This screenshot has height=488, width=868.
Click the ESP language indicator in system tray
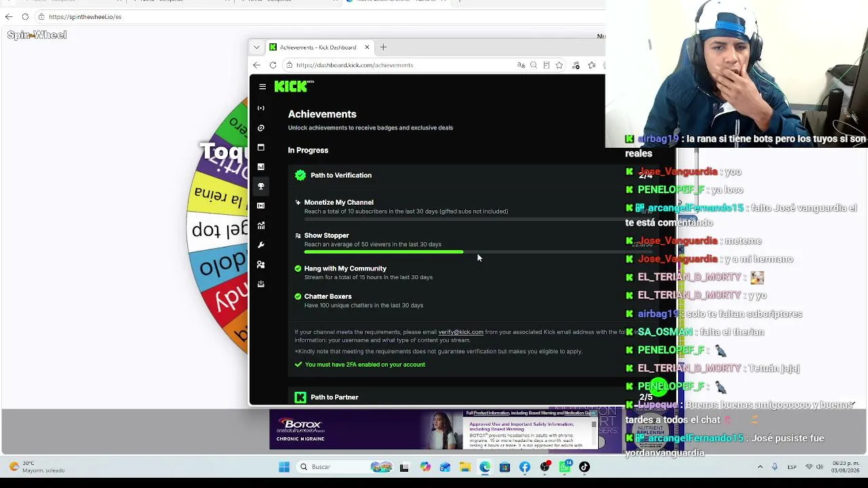[x=792, y=467]
